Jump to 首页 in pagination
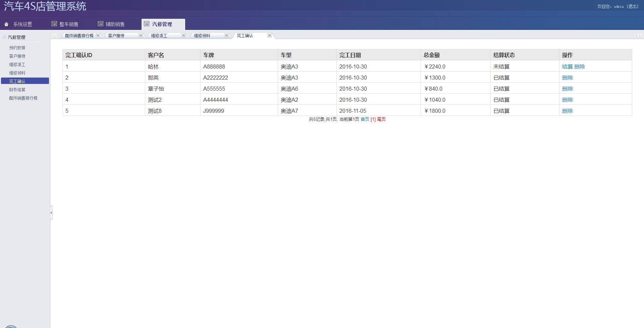The height and width of the screenshot is (328, 644). point(365,119)
